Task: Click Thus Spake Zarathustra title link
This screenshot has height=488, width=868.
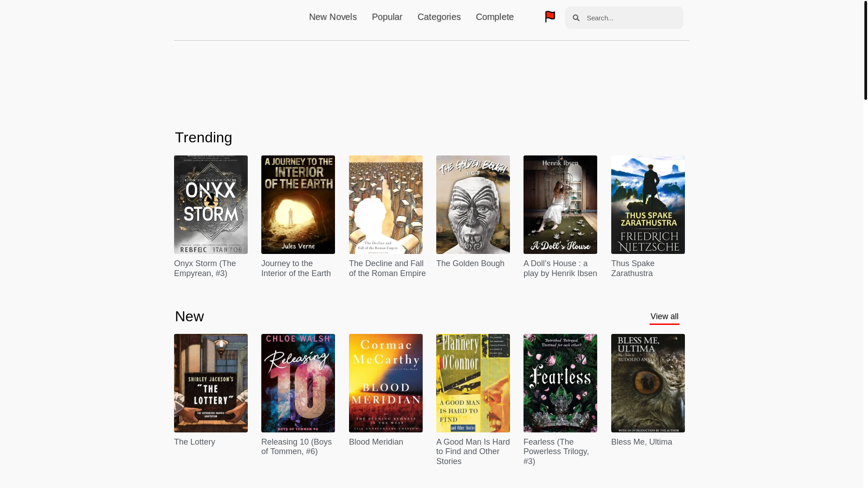Action: coord(633,268)
